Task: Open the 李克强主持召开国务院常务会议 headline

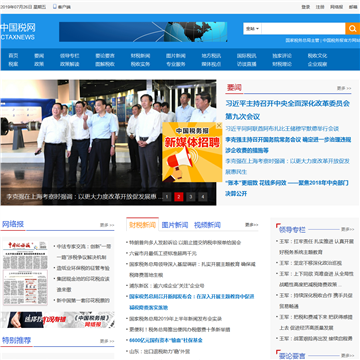Action: pyautogui.click(x=288, y=145)
